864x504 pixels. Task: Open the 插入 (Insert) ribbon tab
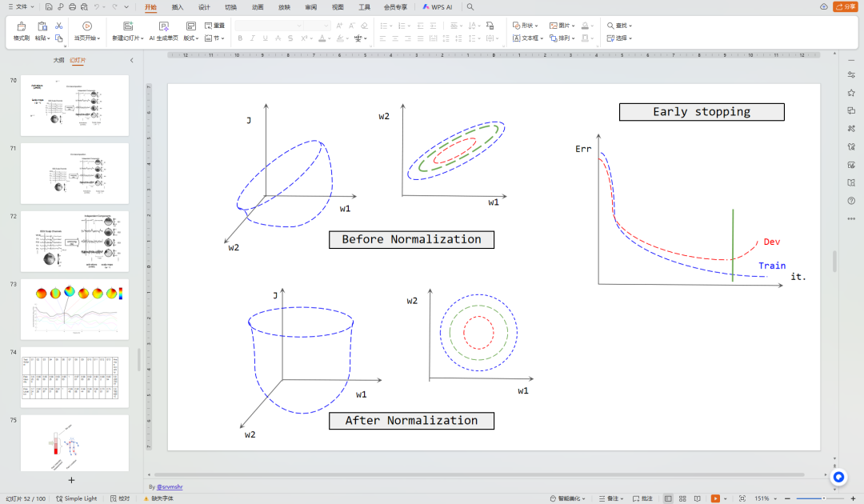tap(178, 7)
